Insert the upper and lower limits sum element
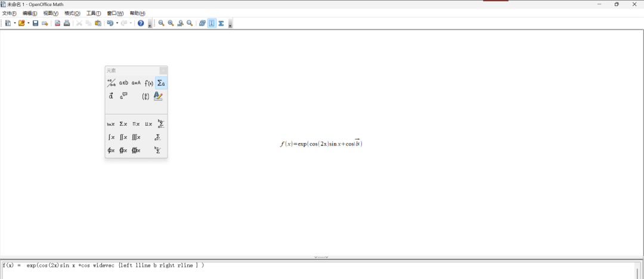 (160, 124)
